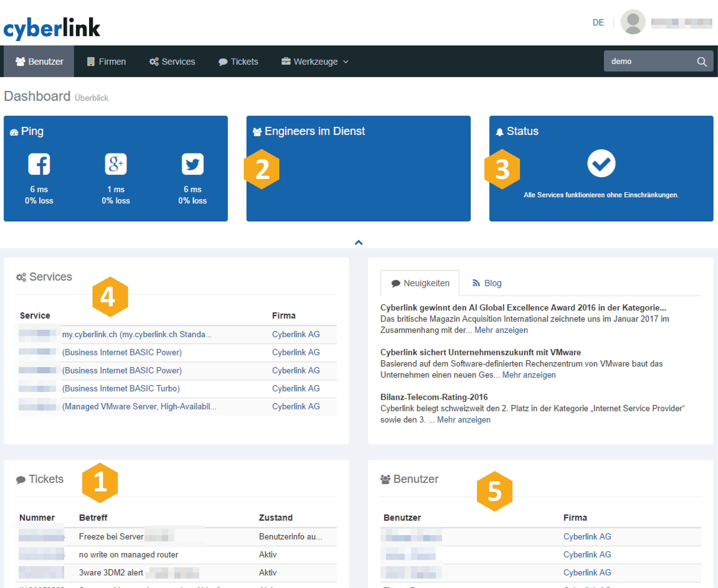Click the Facebook ping icon
Screen dimensions: 718x588
coord(39,164)
